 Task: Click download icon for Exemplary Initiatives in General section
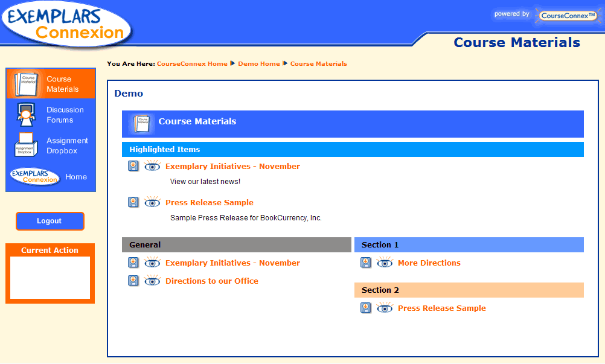pos(133,263)
